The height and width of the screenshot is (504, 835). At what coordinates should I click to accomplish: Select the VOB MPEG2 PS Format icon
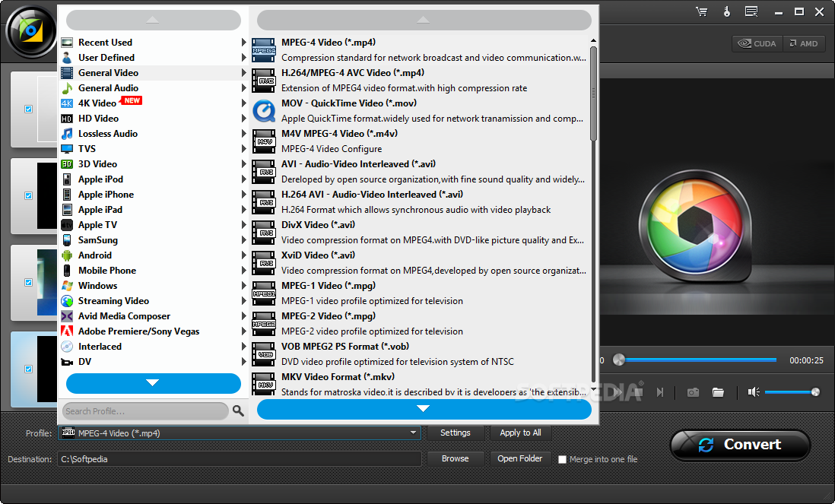[264, 354]
